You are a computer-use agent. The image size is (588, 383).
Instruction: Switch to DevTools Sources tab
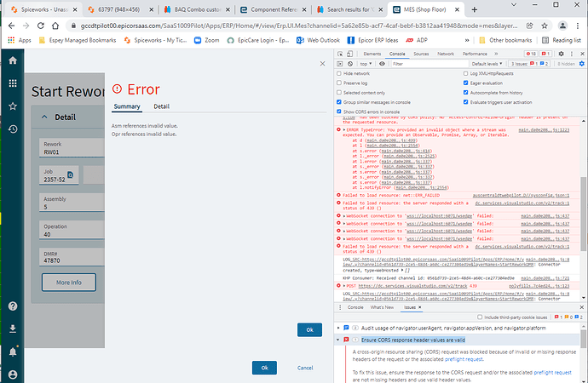421,54
